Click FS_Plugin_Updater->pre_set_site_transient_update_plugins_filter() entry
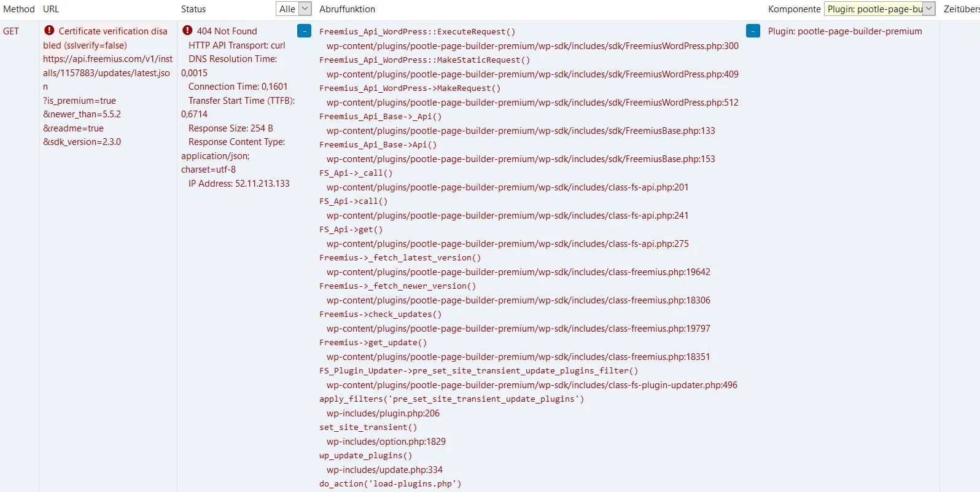Viewport: 980px width, 492px height. [479, 371]
